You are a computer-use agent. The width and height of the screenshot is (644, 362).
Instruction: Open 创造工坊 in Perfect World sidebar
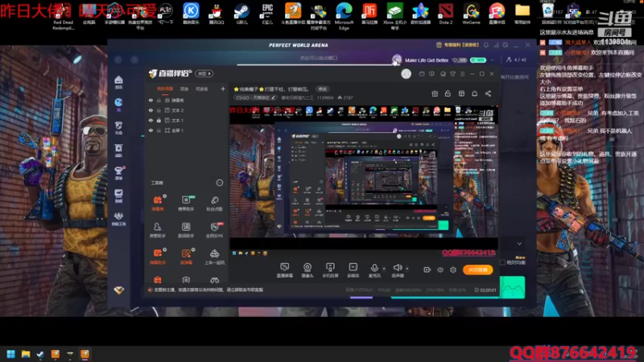[118, 219]
